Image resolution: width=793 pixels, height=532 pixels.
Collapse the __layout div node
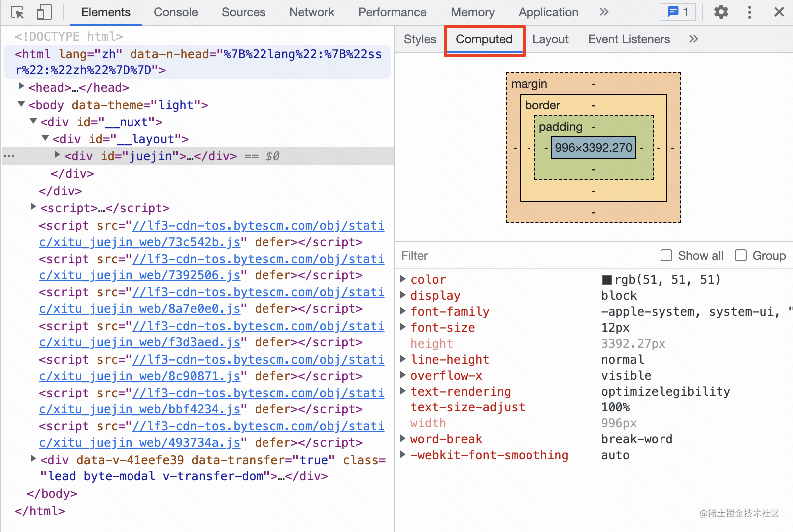pyautogui.click(x=45, y=138)
